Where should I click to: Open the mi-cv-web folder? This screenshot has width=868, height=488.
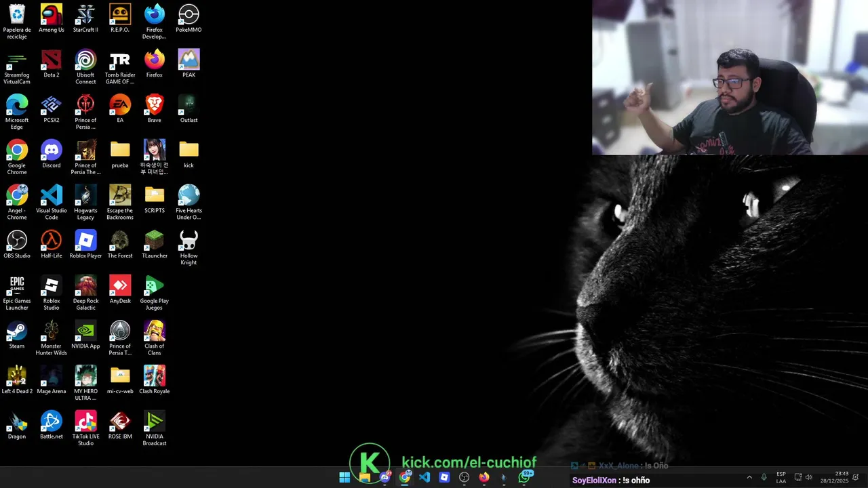click(x=120, y=380)
